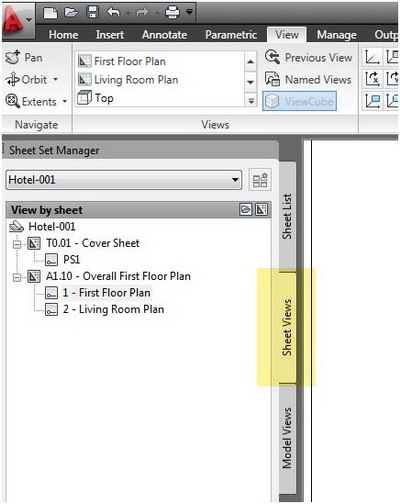This screenshot has width=400, height=504.
Task: Select the Pan tool
Action: coord(24,57)
